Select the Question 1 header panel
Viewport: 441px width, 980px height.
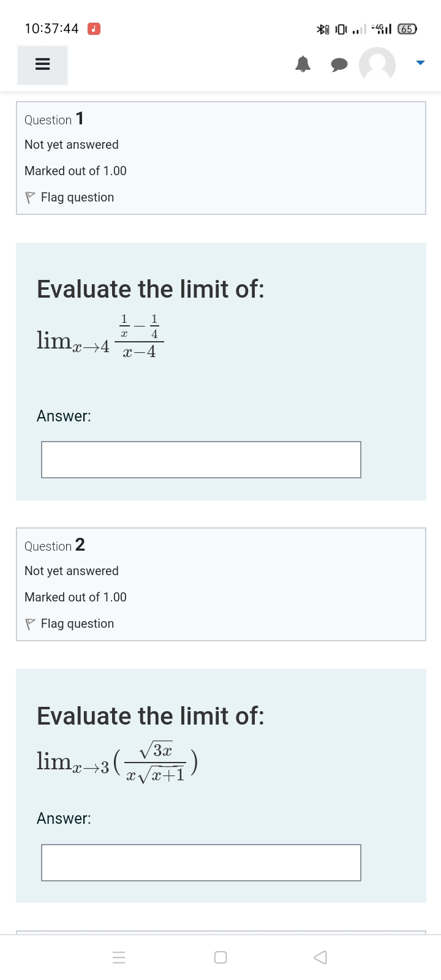pyautogui.click(x=221, y=157)
